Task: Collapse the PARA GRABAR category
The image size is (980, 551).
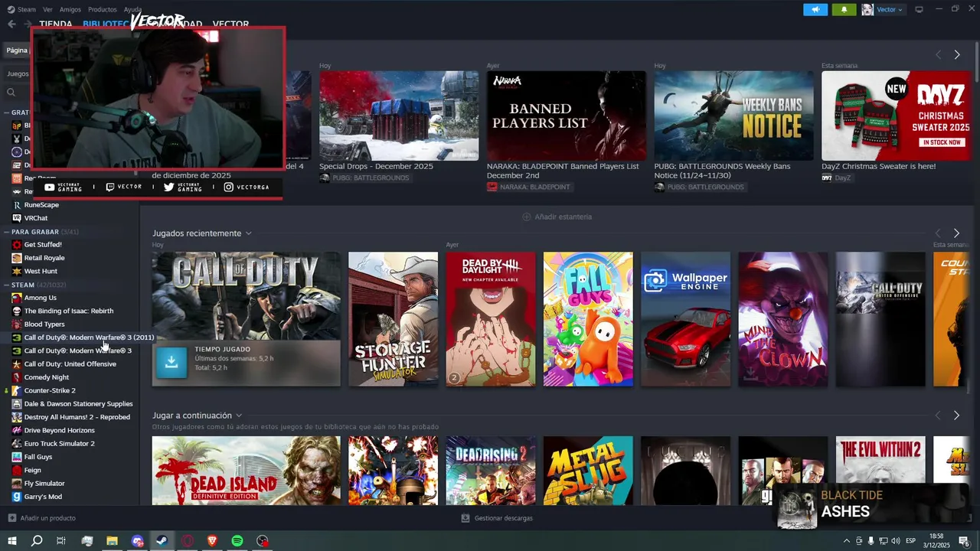Action: coord(6,232)
